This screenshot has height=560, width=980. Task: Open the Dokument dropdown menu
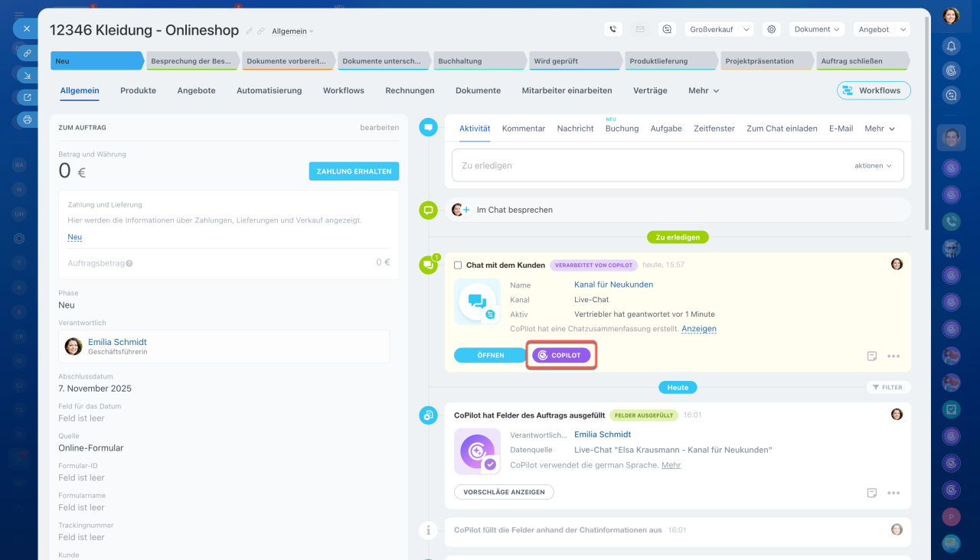pyautogui.click(x=816, y=29)
